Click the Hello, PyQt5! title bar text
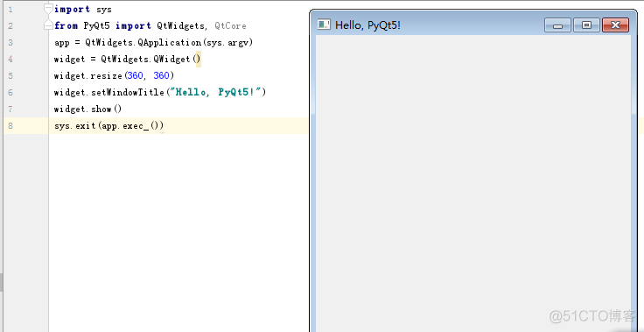Viewport: 644px width, 332px height. pyautogui.click(x=367, y=25)
